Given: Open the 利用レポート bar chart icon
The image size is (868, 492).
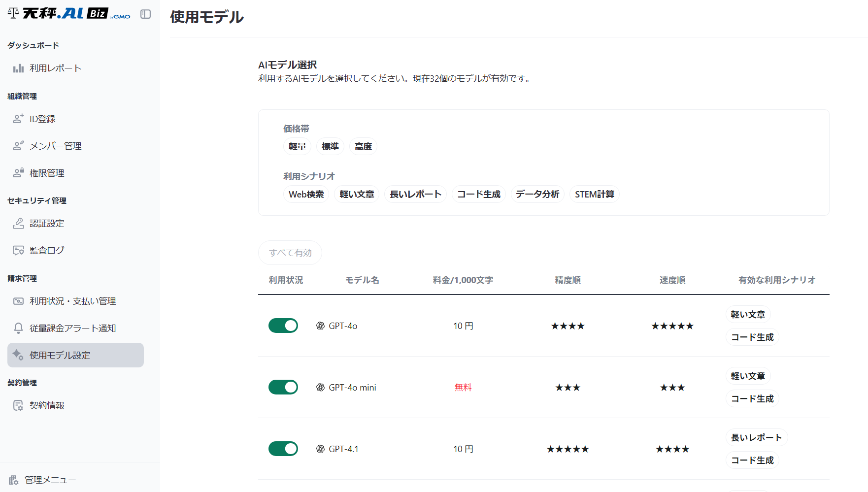Looking at the screenshot, I should (18, 68).
